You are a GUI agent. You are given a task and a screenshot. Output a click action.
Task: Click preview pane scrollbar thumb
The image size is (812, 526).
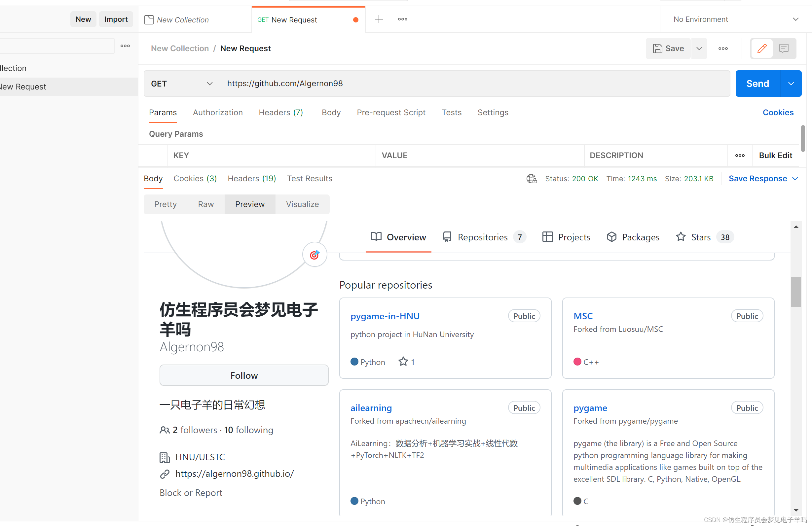[x=796, y=292]
